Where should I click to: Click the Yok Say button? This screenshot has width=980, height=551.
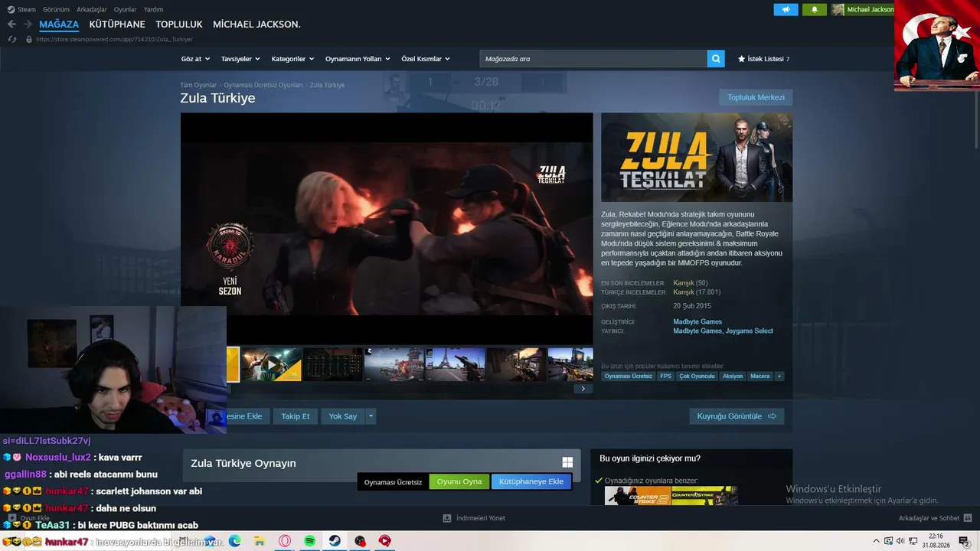pyautogui.click(x=343, y=416)
